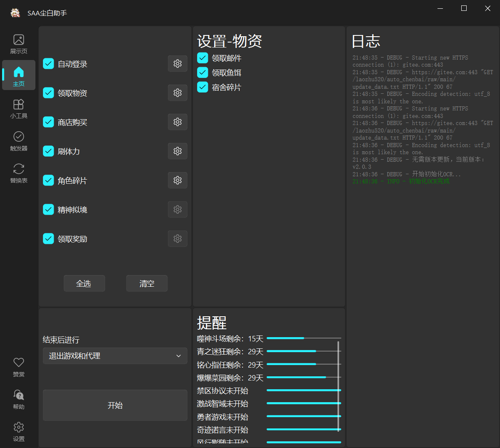Click the 勇者游戏未开始 reminder text
Viewport: 500px width, 448px height.
(222, 417)
